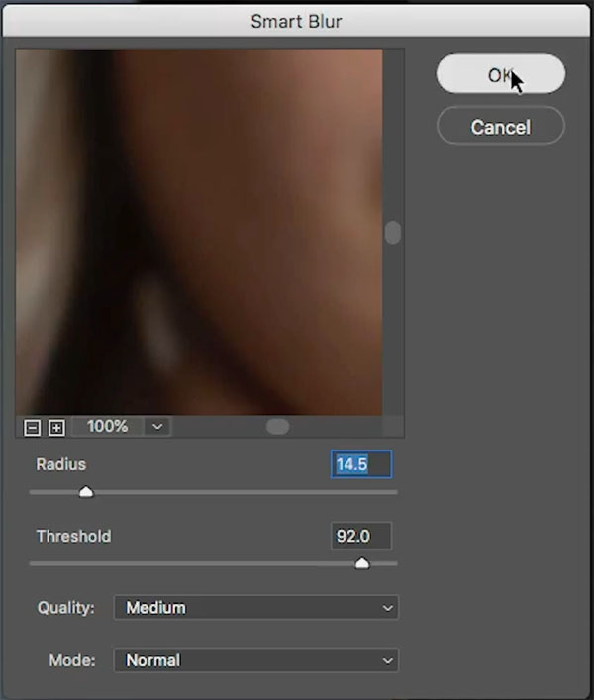Screen dimensions: 594x700
Task: Zoom out the preview with the minus icon
Action: pyautogui.click(x=32, y=428)
